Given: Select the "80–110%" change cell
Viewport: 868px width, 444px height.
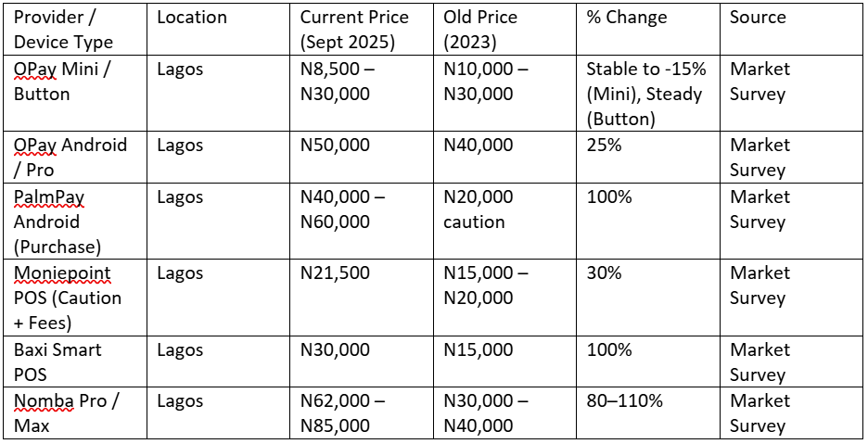Looking at the screenshot, I should [x=624, y=401].
